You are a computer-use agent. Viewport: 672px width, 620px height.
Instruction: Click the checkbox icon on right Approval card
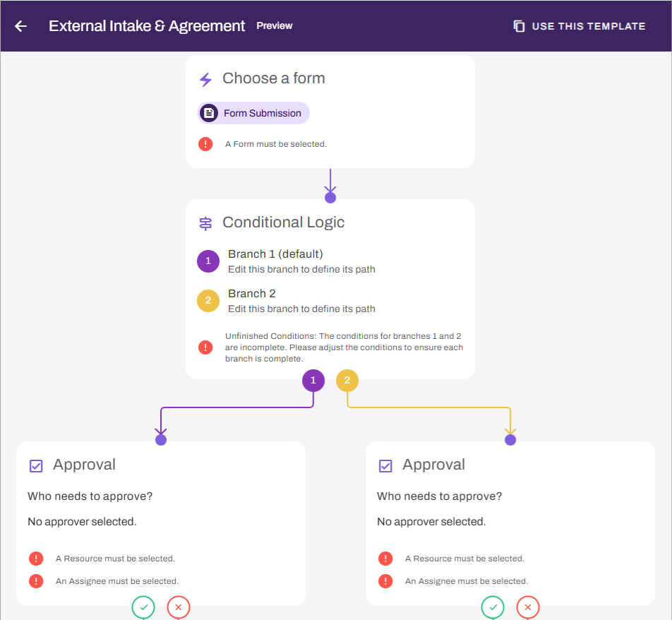(385, 465)
